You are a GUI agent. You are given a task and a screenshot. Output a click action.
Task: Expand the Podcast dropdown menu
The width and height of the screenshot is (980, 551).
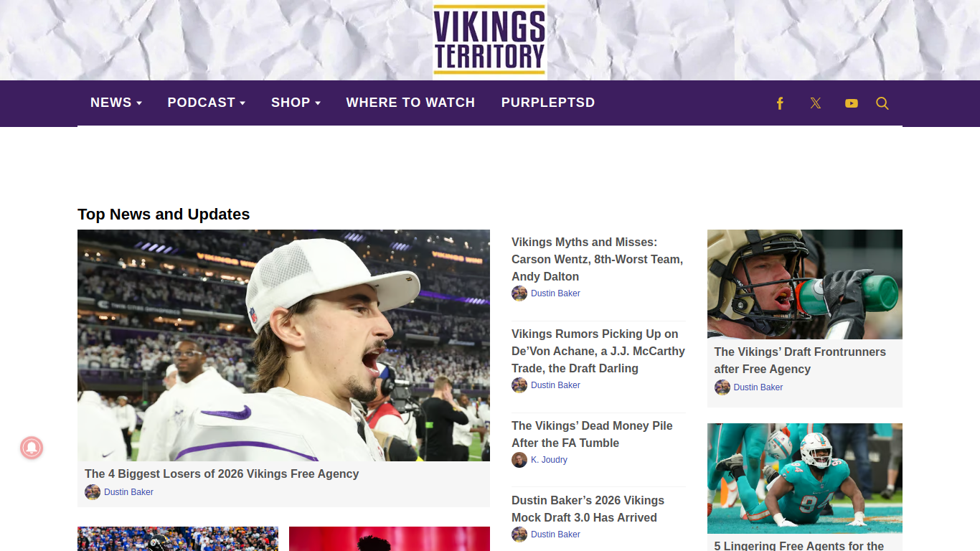207,103
